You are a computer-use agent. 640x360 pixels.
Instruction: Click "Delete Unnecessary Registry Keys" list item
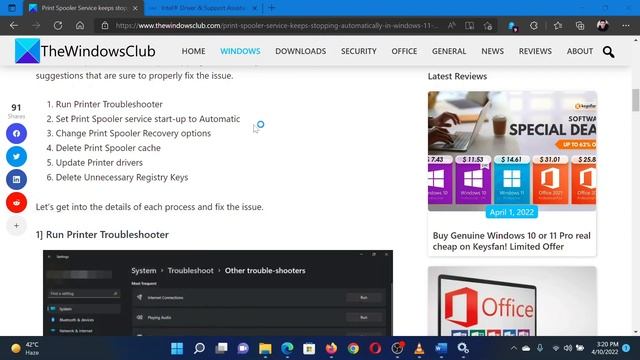(122, 178)
